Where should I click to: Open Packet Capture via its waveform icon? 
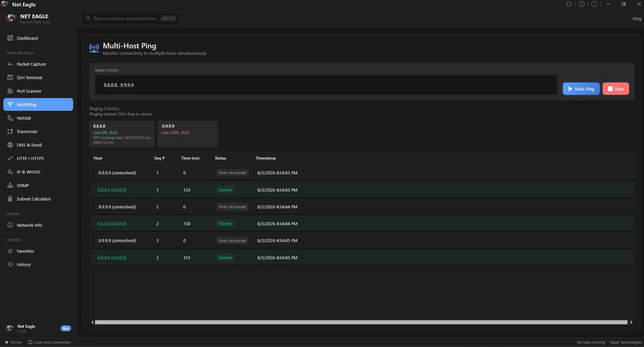pos(10,64)
